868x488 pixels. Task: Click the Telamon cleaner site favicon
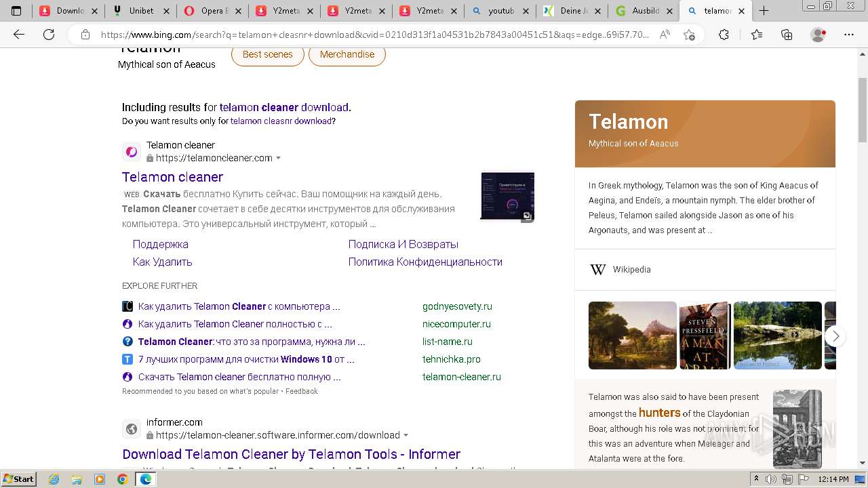(132, 152)
